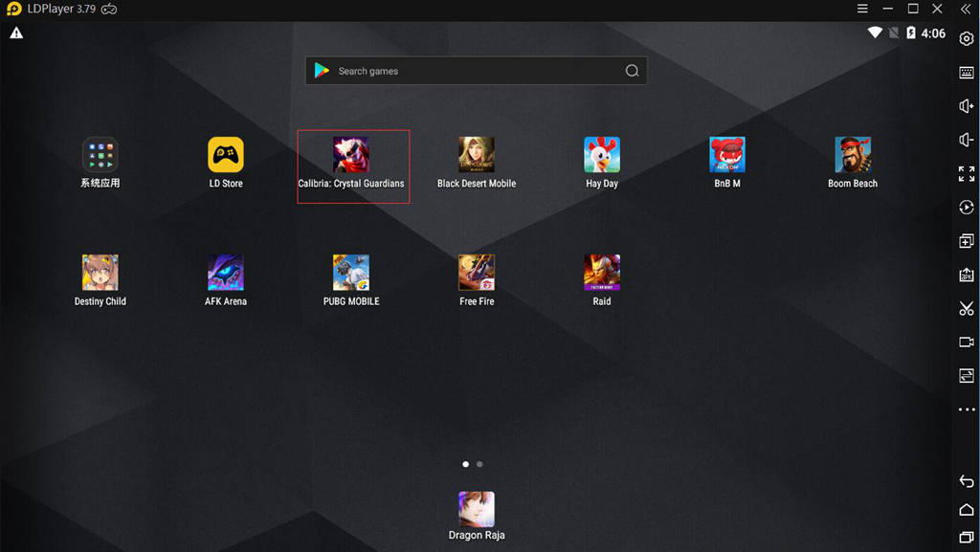Take a screenshot with the scissors icon
980x552 pixels.
pos(967,308)
